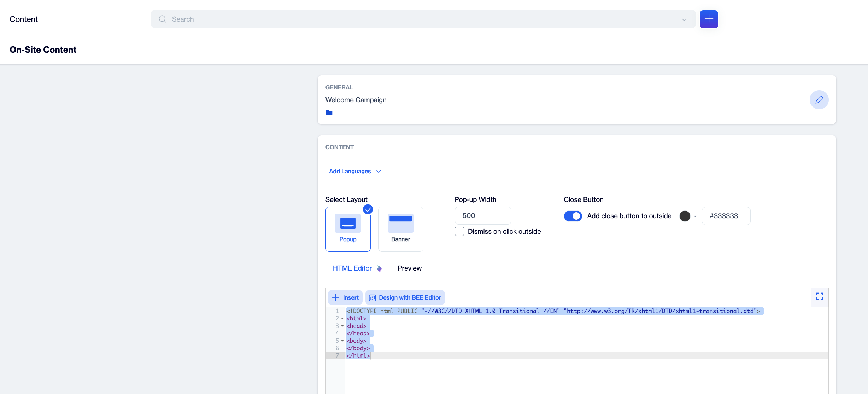This screenshot has width=868, height=394.
Task: Click the </head> code line
Action: (x=358, y=333)
